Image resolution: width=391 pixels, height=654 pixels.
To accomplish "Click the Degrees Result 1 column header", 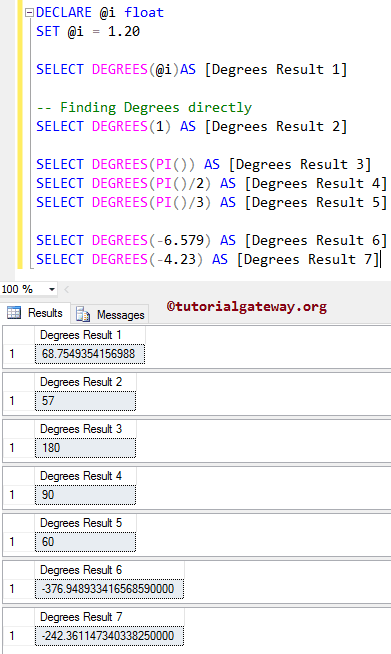I will (x=90, y=335).
